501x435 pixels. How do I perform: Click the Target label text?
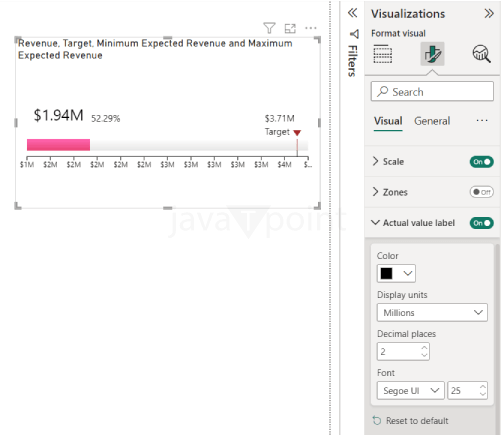[x=277, y=132]
